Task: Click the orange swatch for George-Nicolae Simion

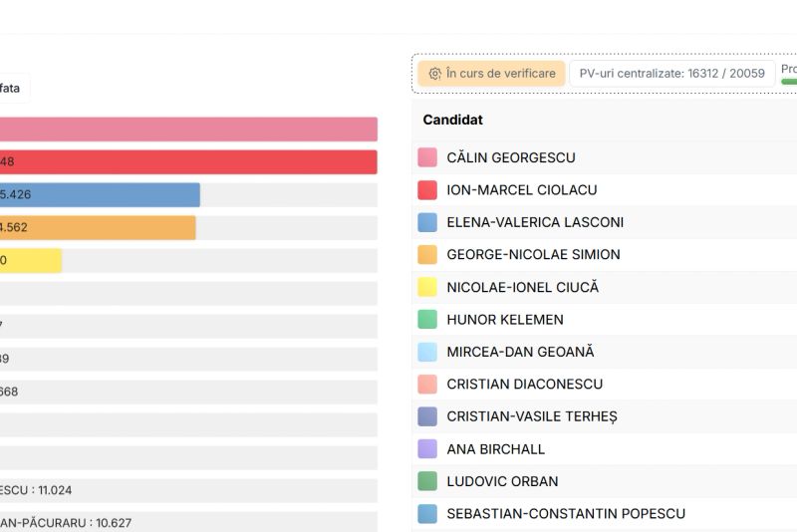Action: point(427,255)
